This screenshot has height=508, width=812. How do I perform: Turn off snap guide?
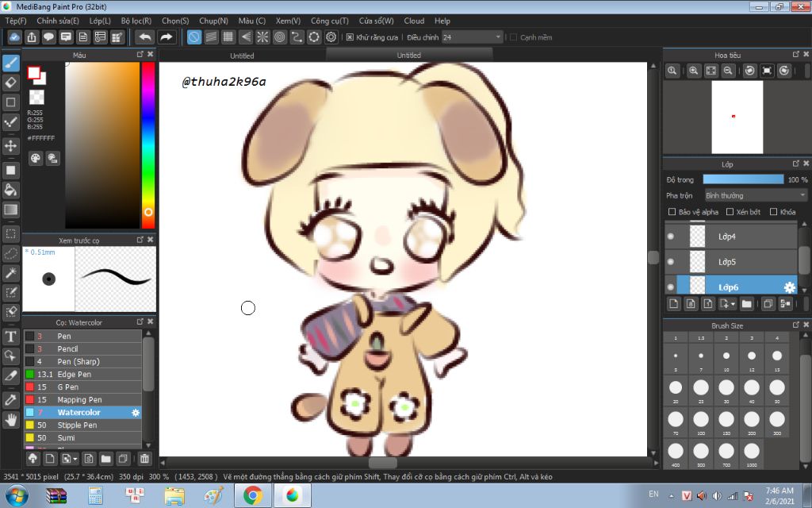[194, 37]
